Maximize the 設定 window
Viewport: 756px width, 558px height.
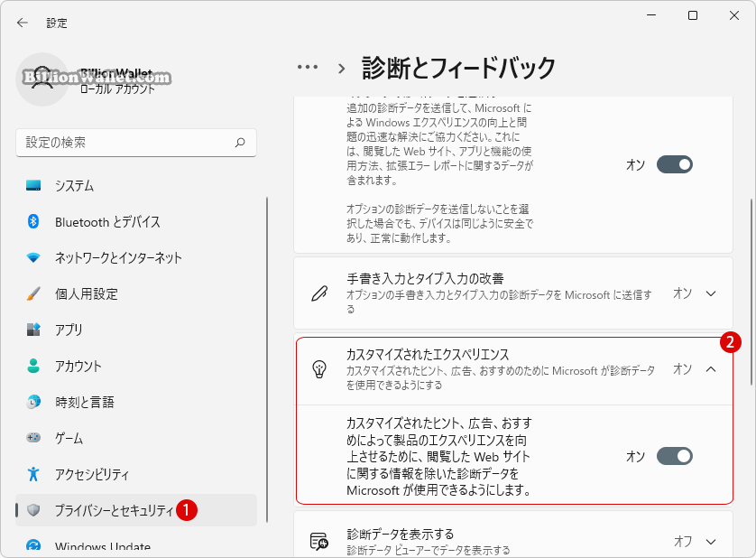coord(693,15)
